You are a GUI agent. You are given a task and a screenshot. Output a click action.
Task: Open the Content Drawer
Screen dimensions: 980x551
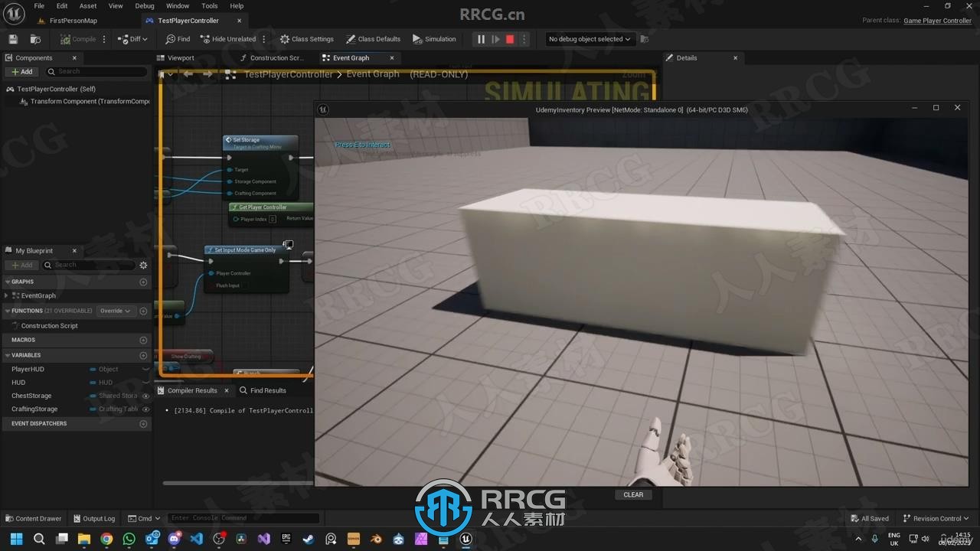coord(34,518)
